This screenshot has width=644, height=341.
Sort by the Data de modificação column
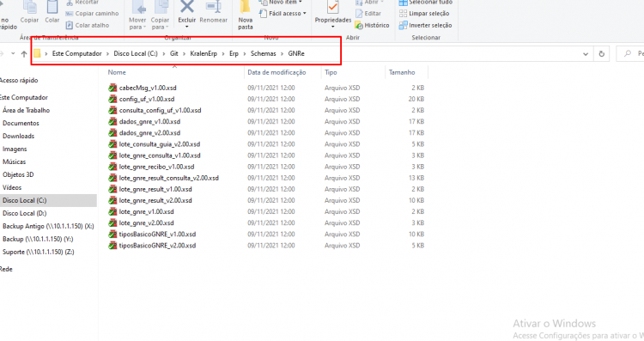276,72
